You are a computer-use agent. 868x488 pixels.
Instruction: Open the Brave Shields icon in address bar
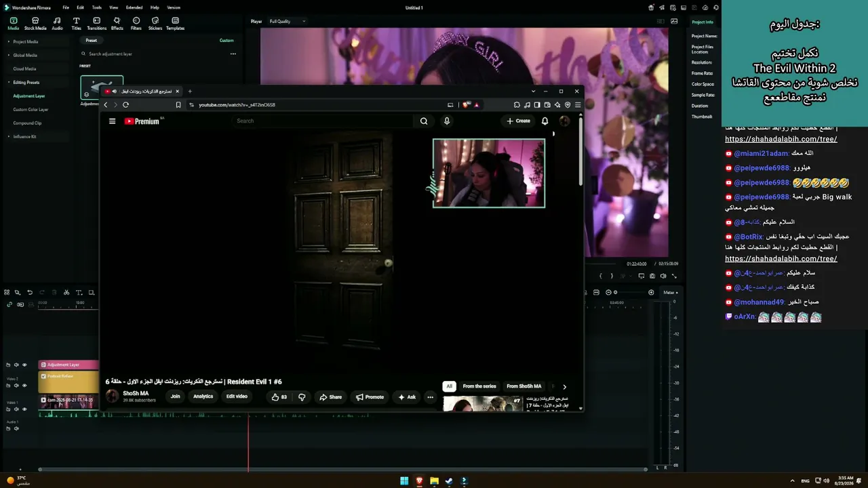coord(466,105)
